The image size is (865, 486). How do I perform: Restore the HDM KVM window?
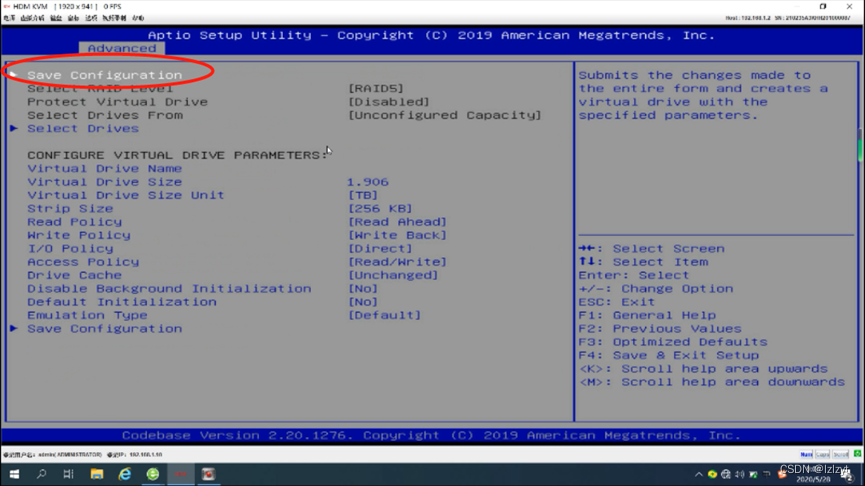pyautogui.click(x=823, y=7)
